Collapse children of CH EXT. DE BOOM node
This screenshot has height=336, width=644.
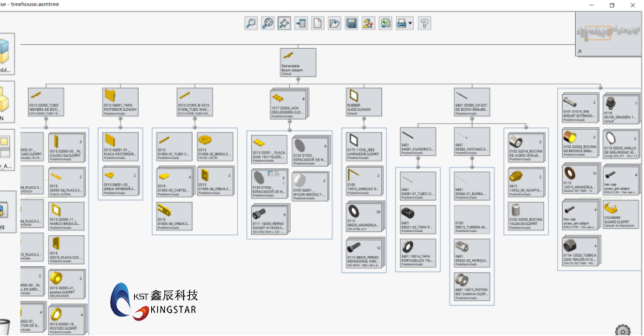pos(472,120)
